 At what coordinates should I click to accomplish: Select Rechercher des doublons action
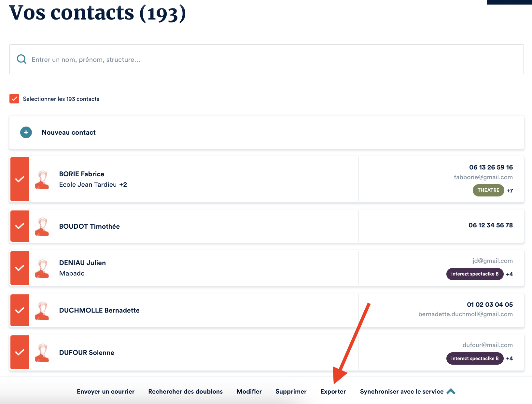185,391
